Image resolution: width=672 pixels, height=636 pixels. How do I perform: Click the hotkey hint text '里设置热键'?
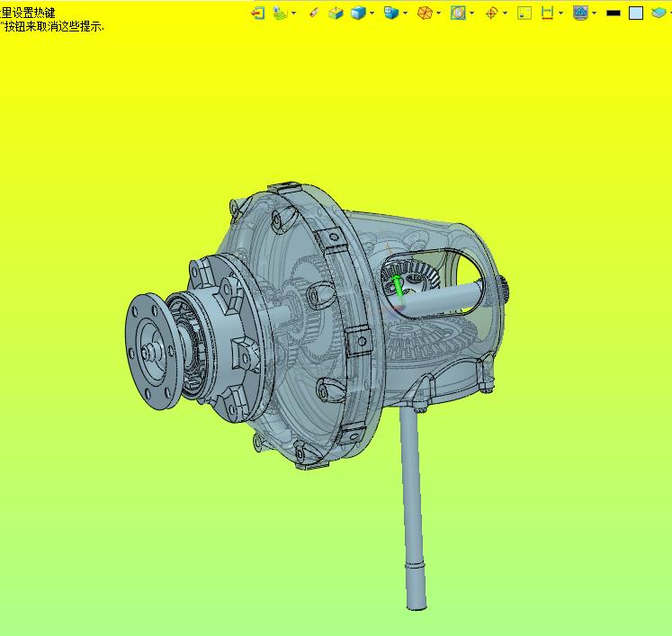[28, 13]
